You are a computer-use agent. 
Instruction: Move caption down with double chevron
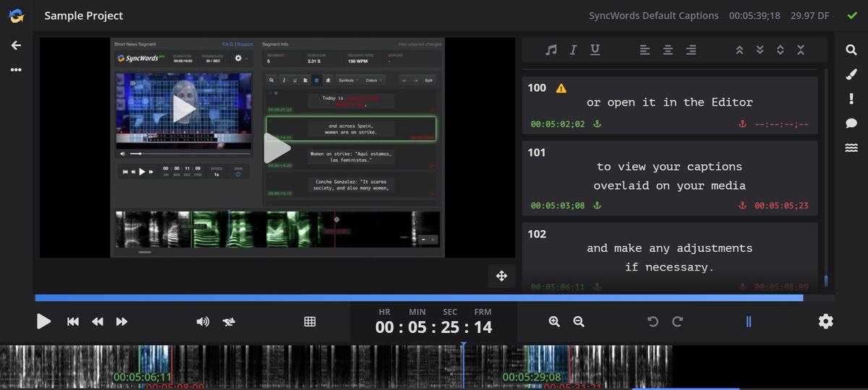click(759, 50)
